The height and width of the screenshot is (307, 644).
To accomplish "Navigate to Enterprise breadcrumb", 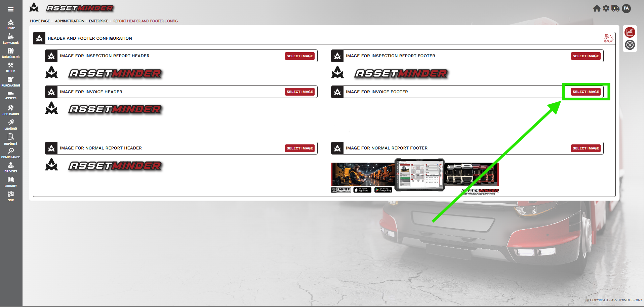I will 98,21.
